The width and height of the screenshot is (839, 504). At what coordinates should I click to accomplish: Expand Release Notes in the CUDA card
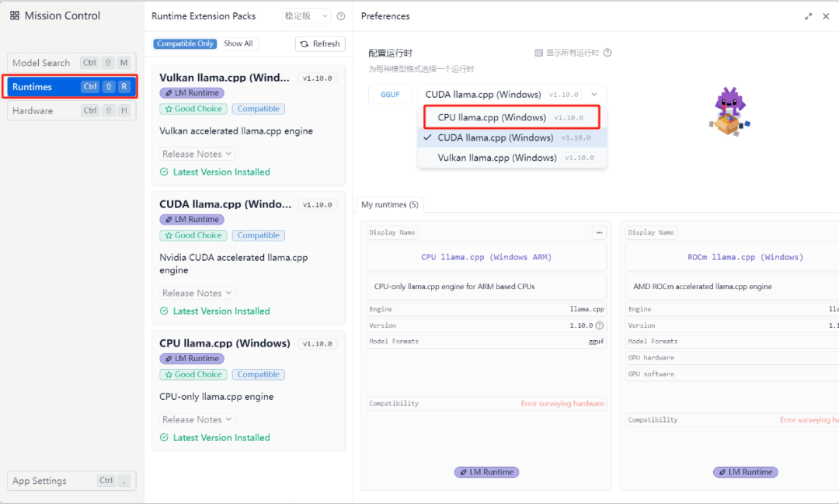click(x=197, y=294)
